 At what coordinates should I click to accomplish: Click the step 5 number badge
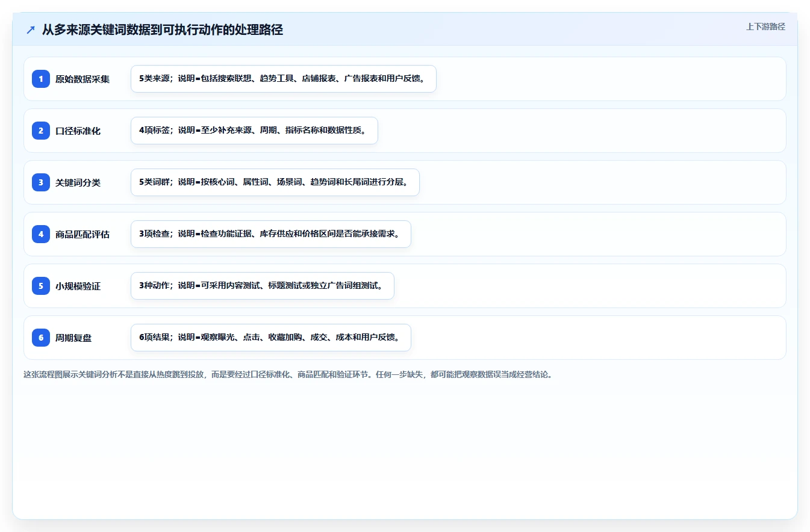coord(41,286)
